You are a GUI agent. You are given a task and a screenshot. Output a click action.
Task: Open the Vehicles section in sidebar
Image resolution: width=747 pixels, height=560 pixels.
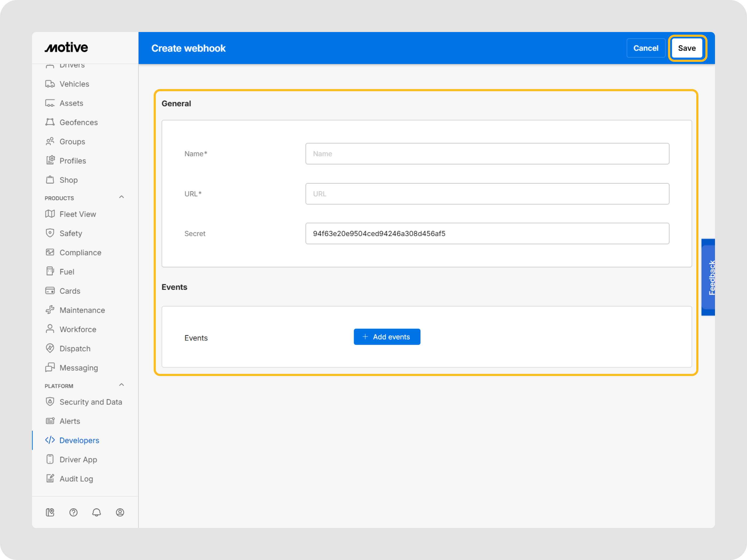(74, 84)
